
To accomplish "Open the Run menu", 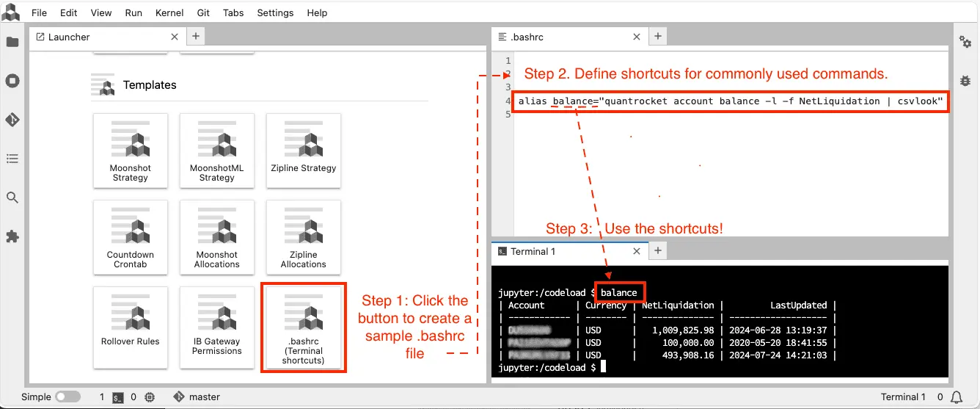I will [x=134, y=13].
